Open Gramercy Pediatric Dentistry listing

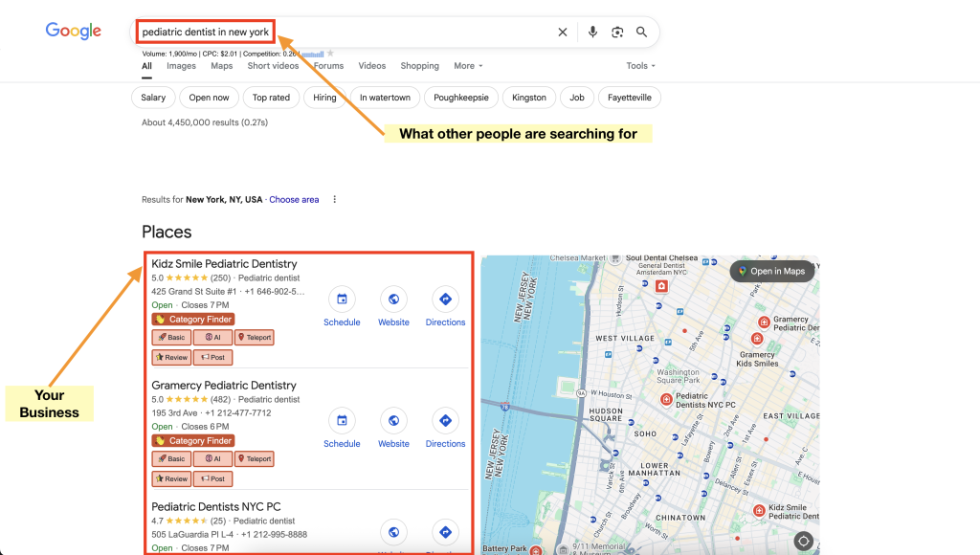224,385
